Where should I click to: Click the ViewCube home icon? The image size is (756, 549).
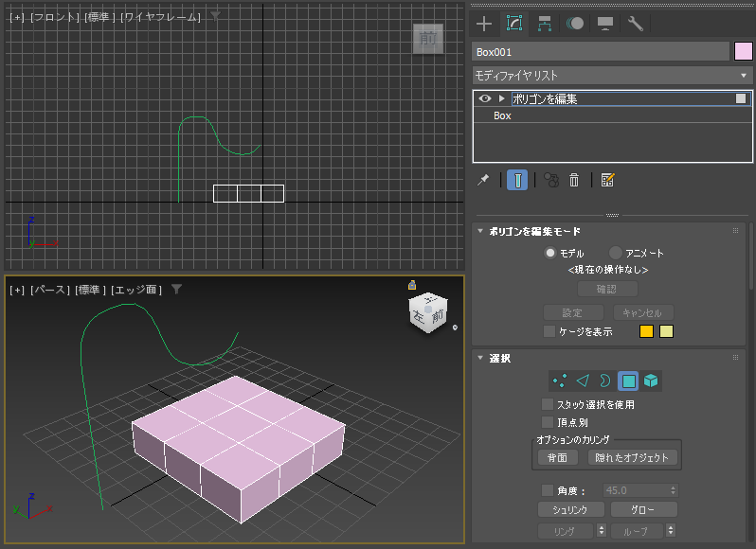coord(412,285)
